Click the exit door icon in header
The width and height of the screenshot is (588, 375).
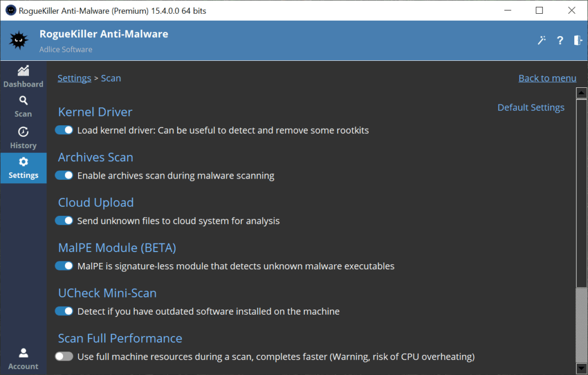[578, 40]
